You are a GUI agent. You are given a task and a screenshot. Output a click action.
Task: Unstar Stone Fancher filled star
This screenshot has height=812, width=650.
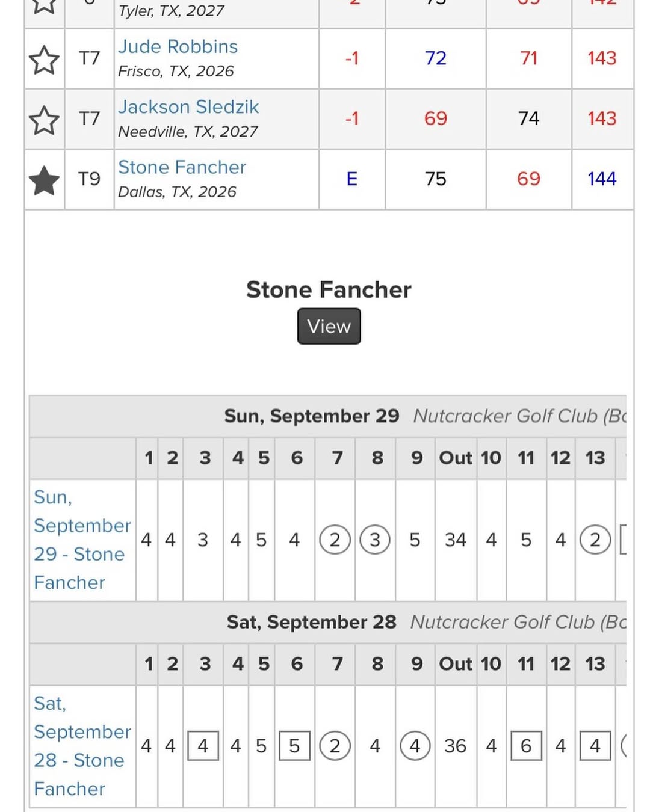point(44,180)
